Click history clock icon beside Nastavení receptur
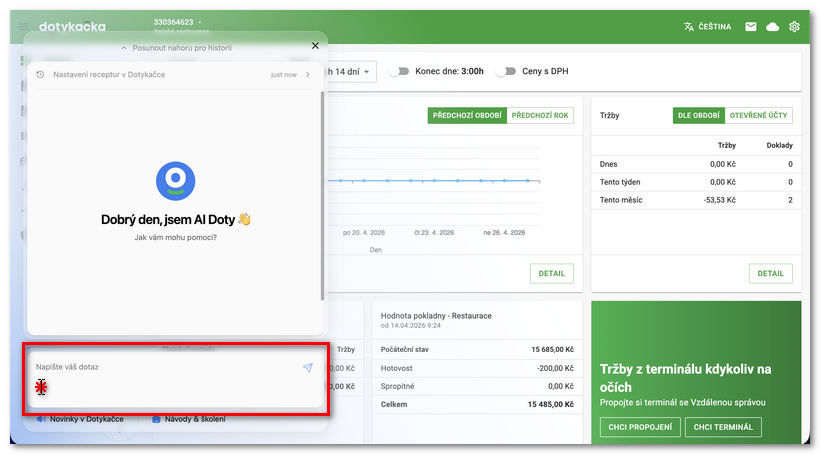 point(40,74)
